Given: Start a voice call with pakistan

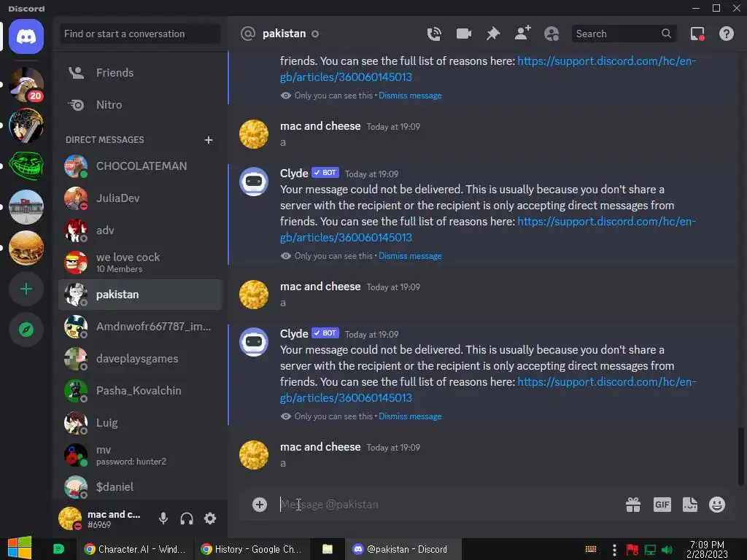Looking at the screenshot, I should tap(434, 34).
